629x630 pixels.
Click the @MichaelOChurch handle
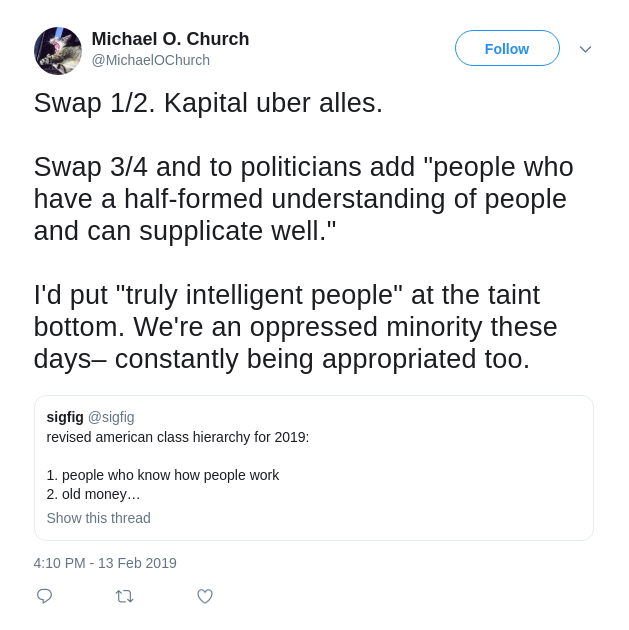point(151,60)
